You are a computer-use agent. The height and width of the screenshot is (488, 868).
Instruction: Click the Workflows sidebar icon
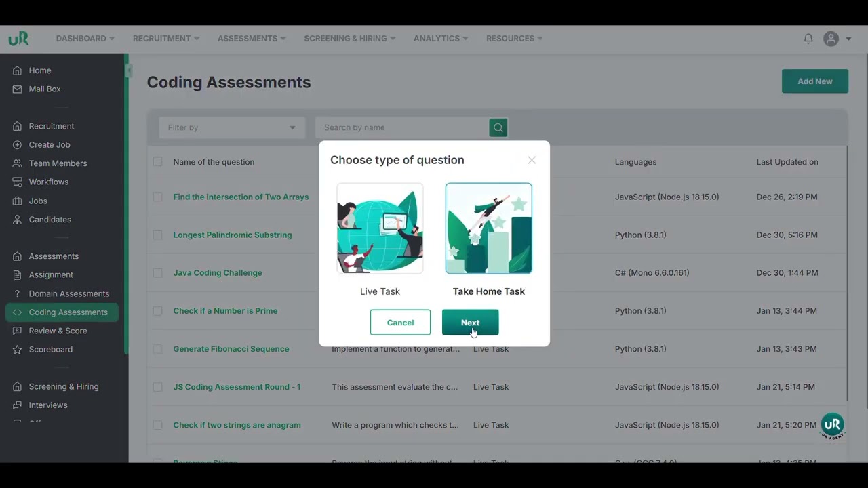(17, 182)
